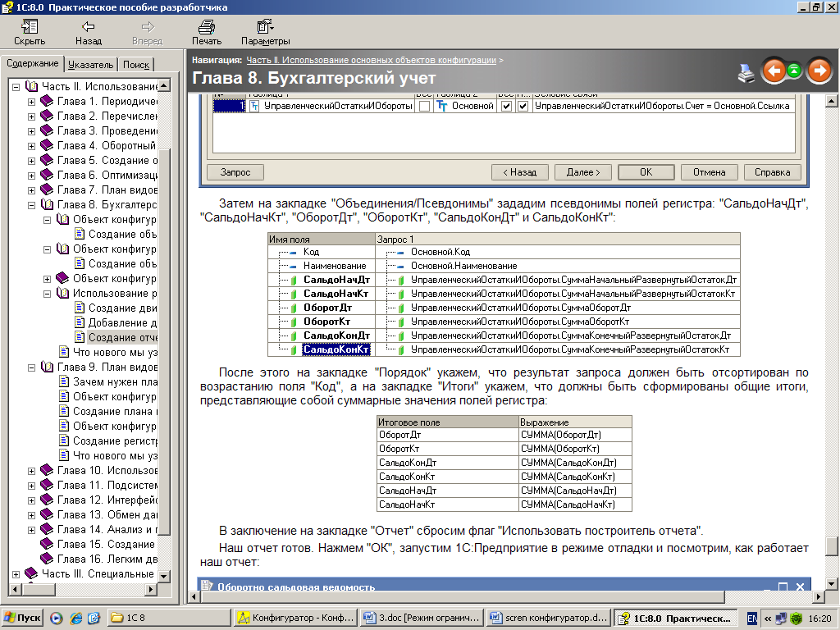840x630 pixels.
Task: Click the small green up-level icon
Action: 794,71
